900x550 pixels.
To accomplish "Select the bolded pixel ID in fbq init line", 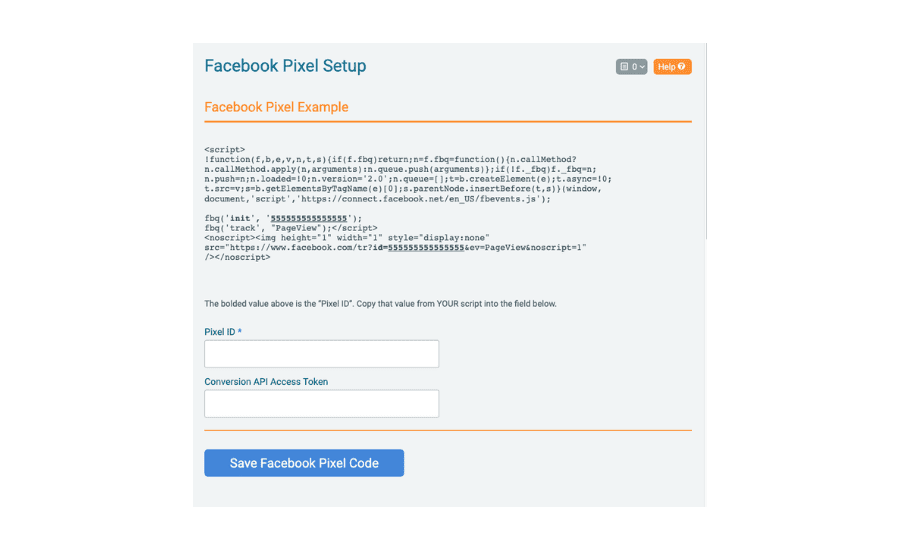I will 309,218.
